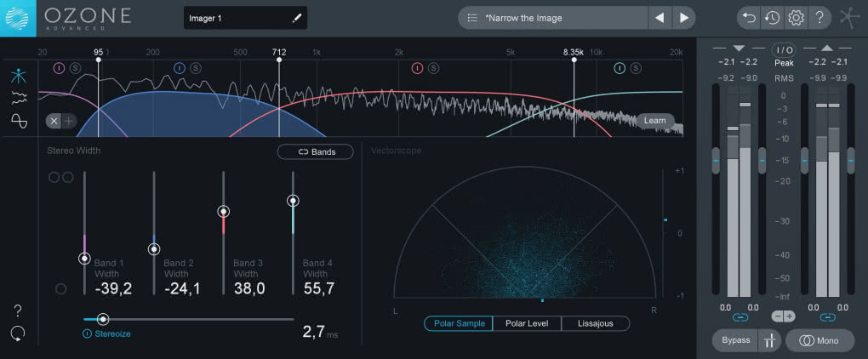This screenshot has width=868, height=359.
Task: Bypass band 3 with red power icon
Action: [x=417, y=68]
